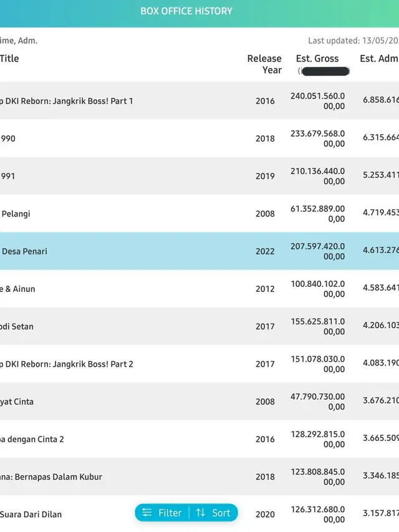Select the highlighted Desa Penari row
The width and height of the screenshot is (399, 532).
199,251
